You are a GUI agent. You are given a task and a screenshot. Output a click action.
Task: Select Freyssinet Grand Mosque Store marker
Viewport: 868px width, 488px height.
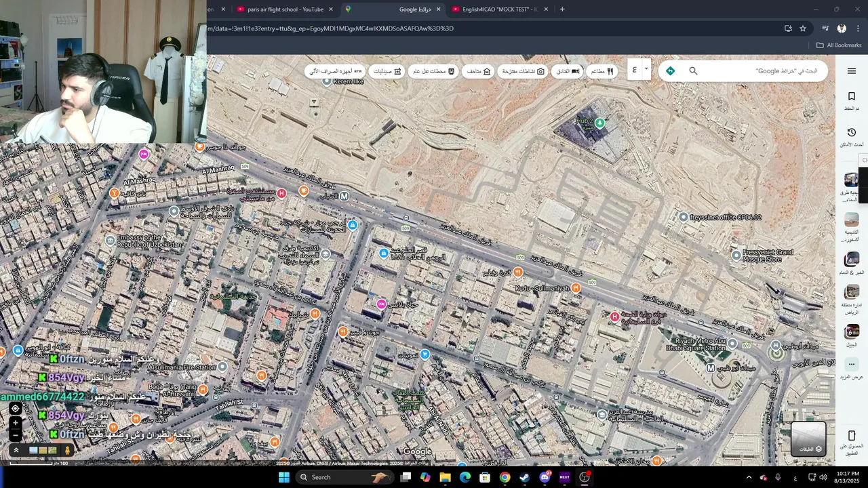tap(736, 256)
